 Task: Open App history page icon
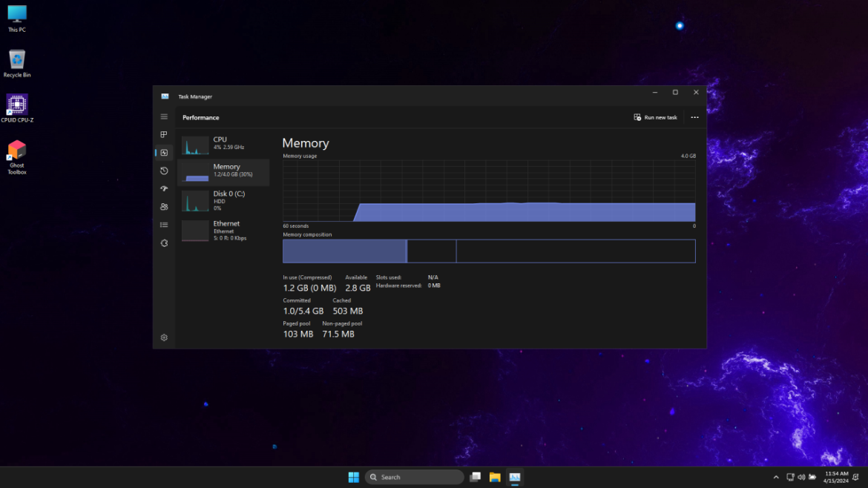tap(164, 171)
